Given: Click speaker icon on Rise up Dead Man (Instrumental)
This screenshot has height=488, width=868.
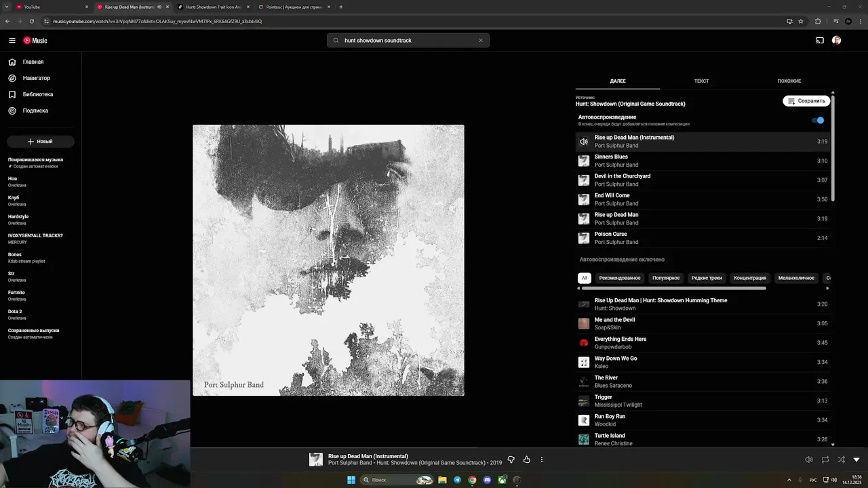Looking at the screenshot, I should 584,142.
